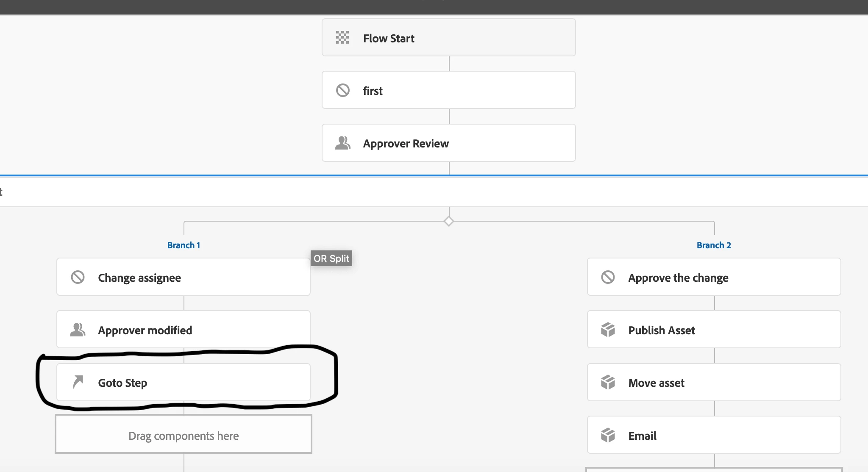Click the OR Split diamond connector

[449, 221]
